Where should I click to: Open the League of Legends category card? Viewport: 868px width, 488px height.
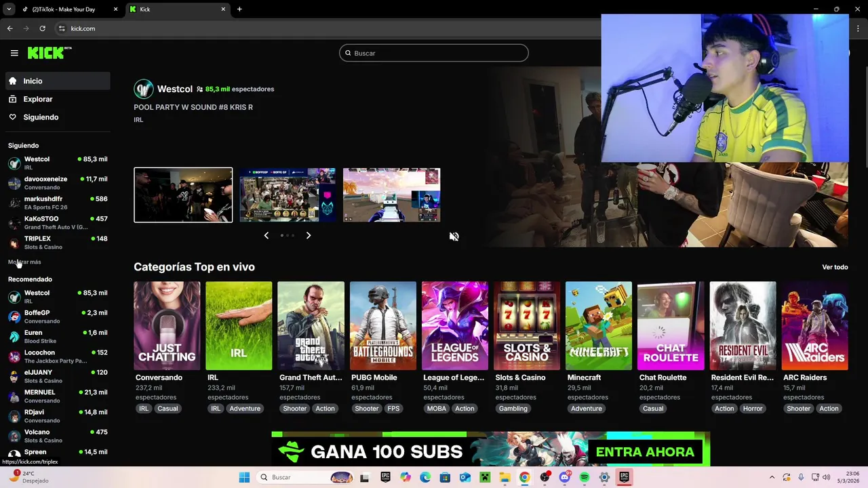click(x=455, y=326)
